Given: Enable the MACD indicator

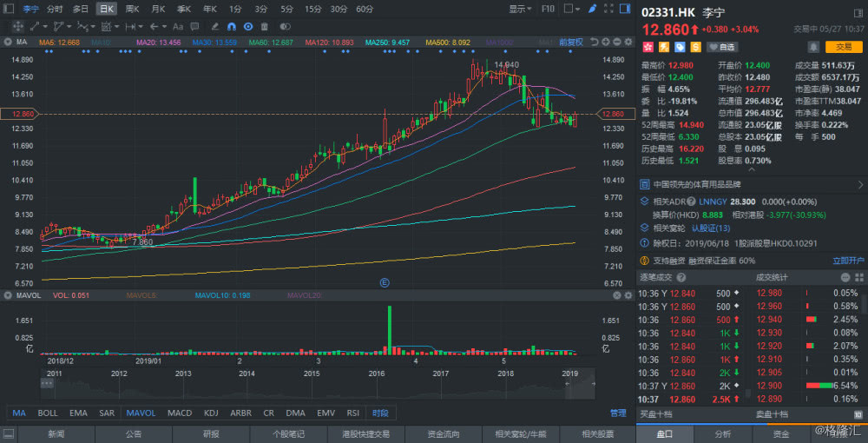Looking at the screenshot, I should coord(180,413).
